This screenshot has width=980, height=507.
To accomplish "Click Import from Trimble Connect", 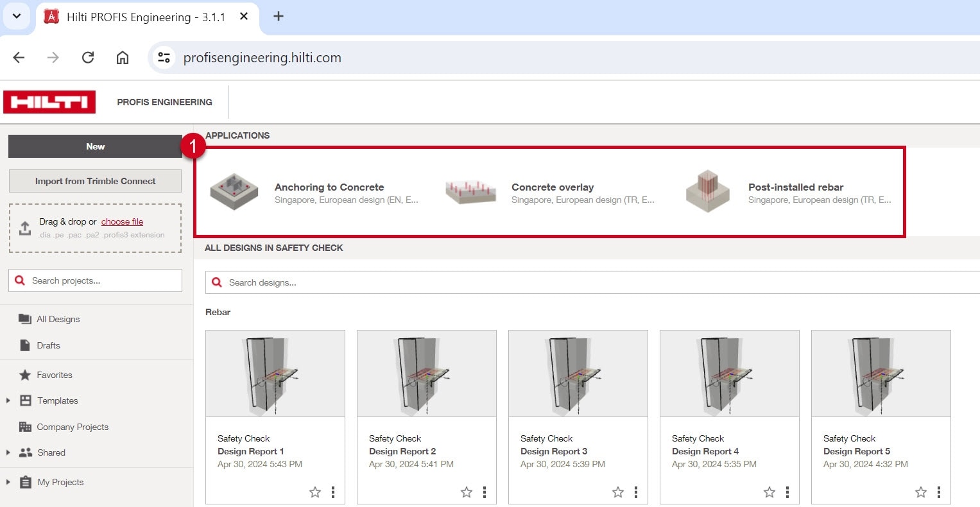I will coord(95,181).
